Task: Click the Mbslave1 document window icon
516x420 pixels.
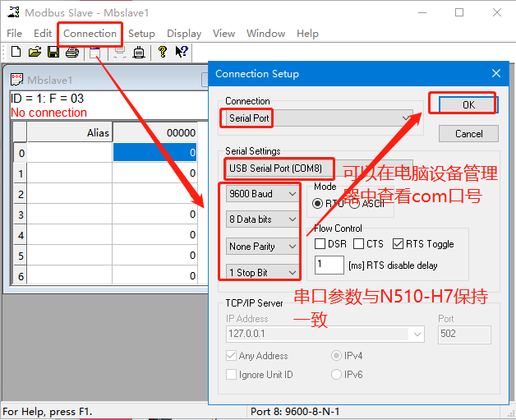Action: pos(17,80)
